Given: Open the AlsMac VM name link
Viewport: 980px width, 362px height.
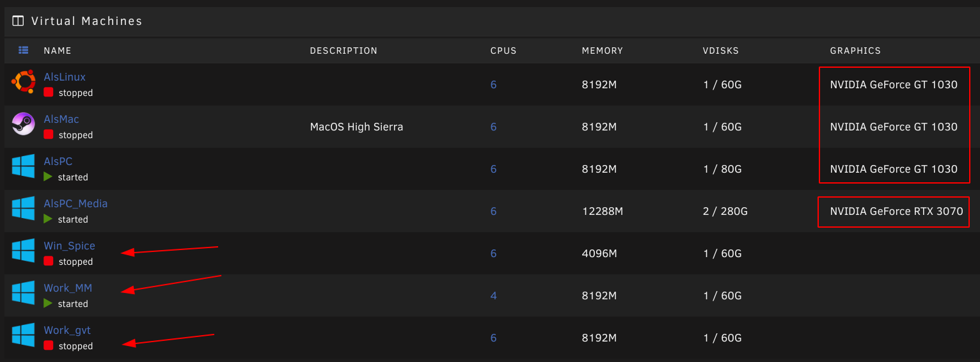Looking at the screenshot, I should (x=61, y=119).
